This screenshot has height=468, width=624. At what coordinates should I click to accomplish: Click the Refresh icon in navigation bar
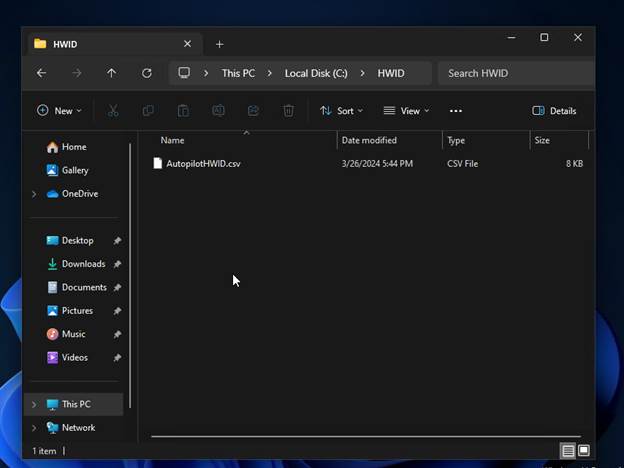(147, 73)
